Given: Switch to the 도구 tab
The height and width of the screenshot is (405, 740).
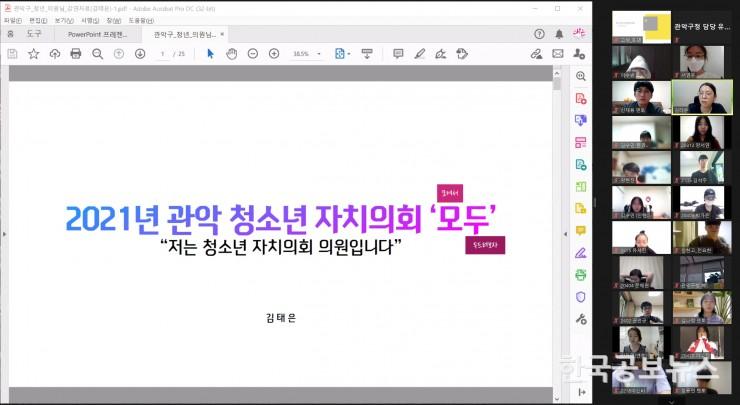Looking at the screenshot, I should [x=34, y=34].
